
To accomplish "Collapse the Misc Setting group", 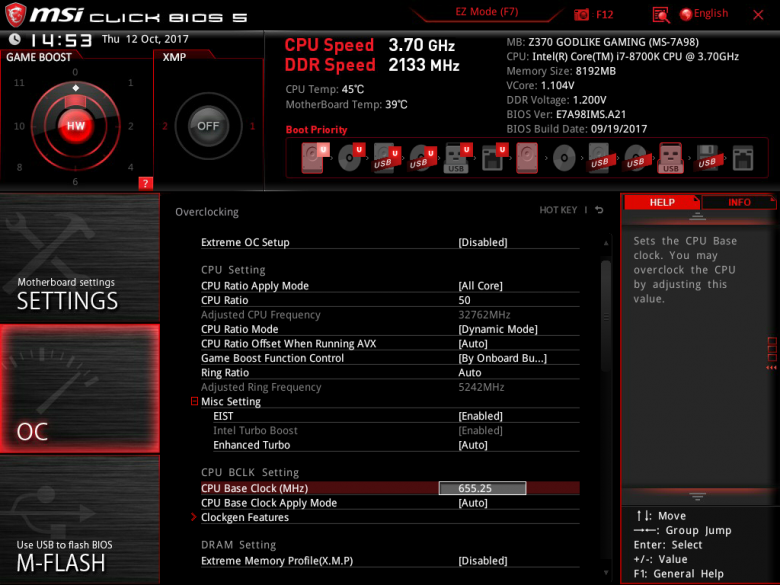I will (195, 401).
